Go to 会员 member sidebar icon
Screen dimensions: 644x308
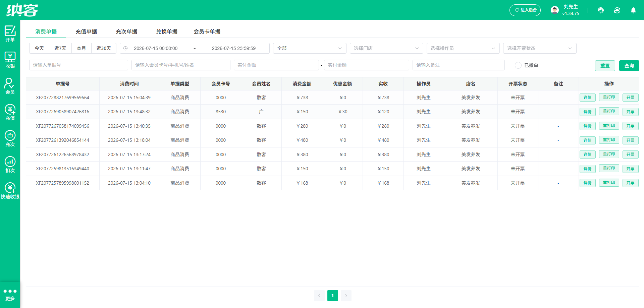[10, 86]
